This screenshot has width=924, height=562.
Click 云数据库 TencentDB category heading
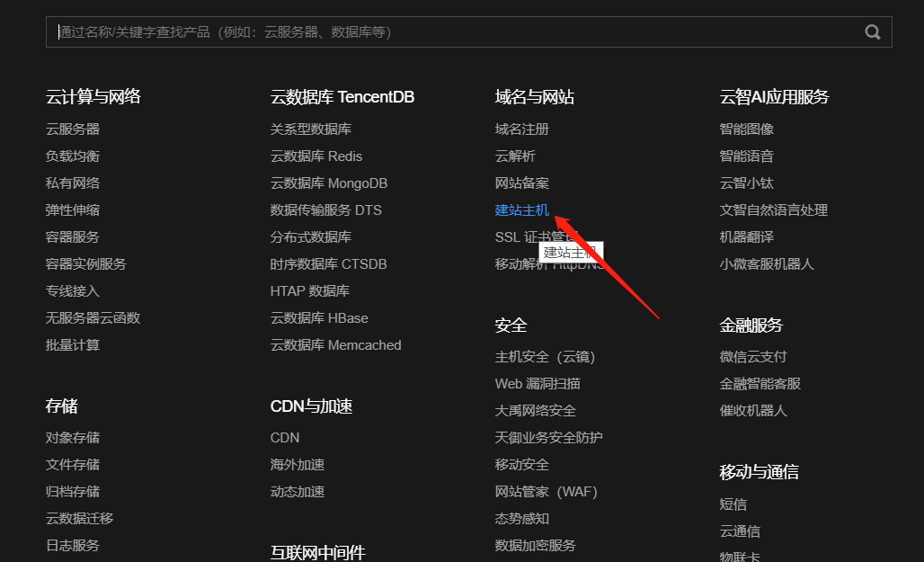coord(342,97)
